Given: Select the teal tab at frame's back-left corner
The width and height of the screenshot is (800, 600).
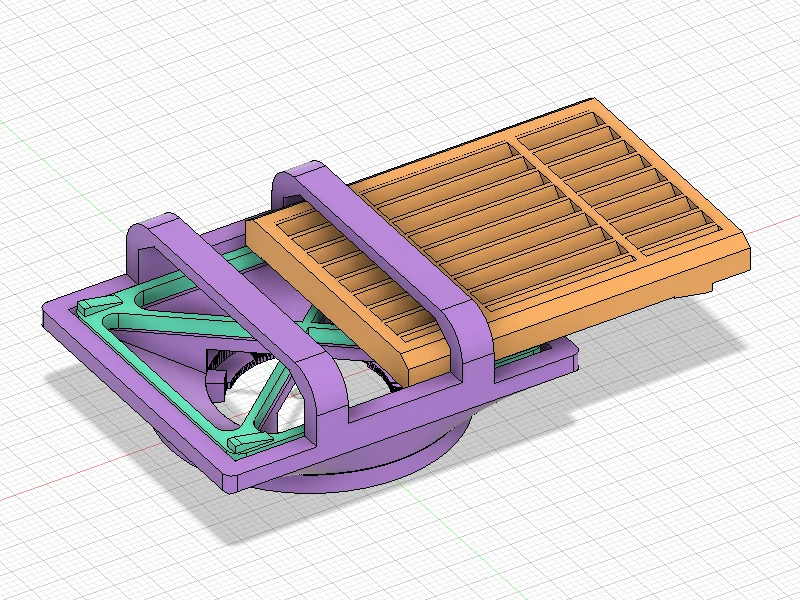Looking at the screenshot, I should (x=98, y=305).
